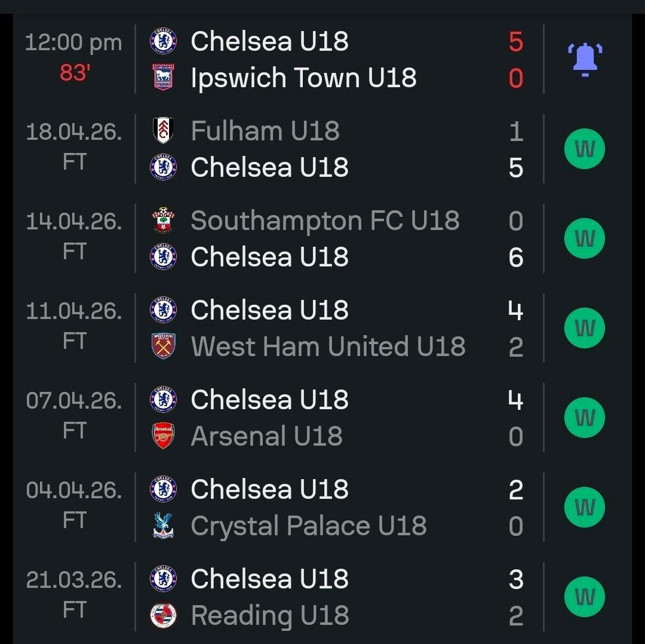Click Chelsea crest in the live match row

point(162,41)
